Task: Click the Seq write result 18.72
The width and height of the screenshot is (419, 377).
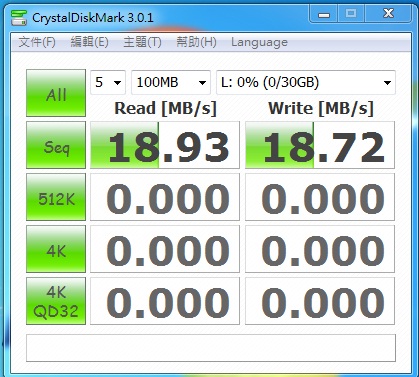Action: coord(320,145)
